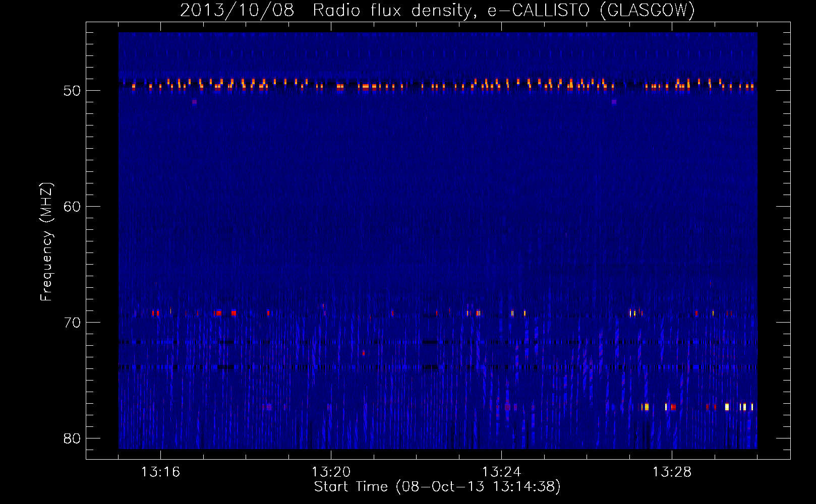Click the 13:28 time tick label

click(672, 472)
